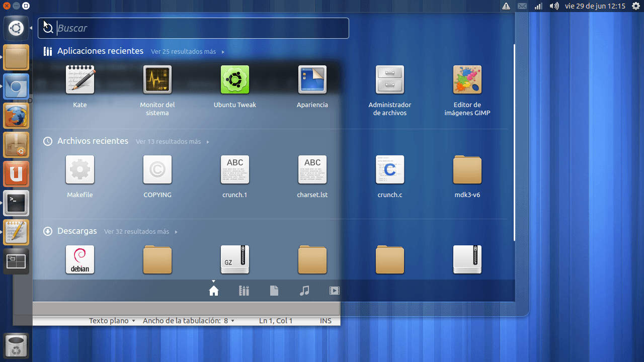644x362 pixels.
Task: Click the Aplicaciones recientes heading
Action: point(100,51)
